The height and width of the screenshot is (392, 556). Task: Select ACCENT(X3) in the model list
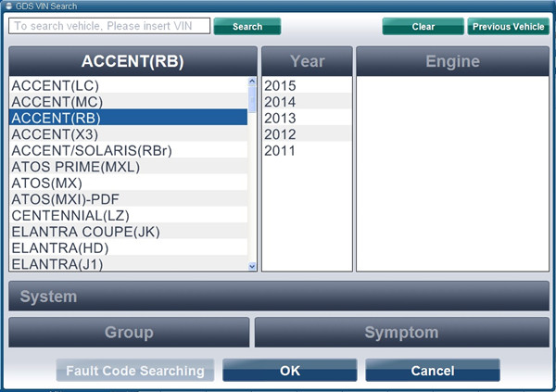129,133
